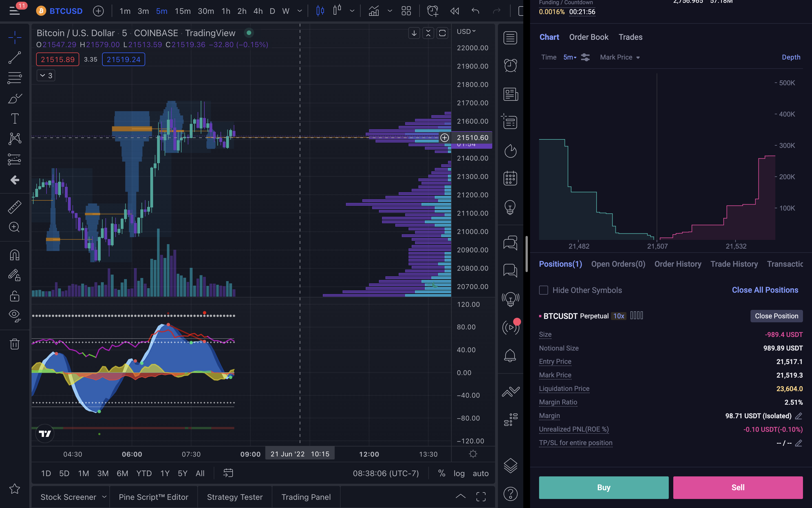Open the hamburger main menu
This screenshot has height=508, width=812.
point(14,11)
